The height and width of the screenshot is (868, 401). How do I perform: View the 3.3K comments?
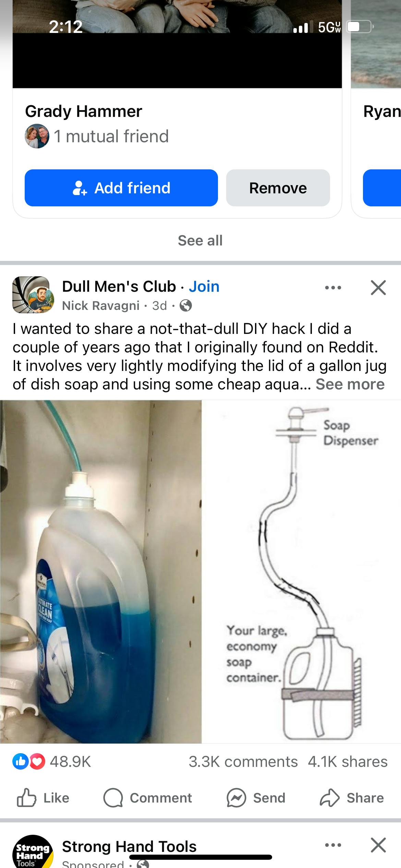(243, 762)
